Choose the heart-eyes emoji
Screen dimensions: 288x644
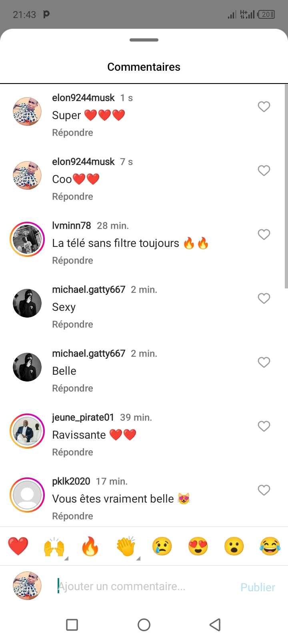198,546
